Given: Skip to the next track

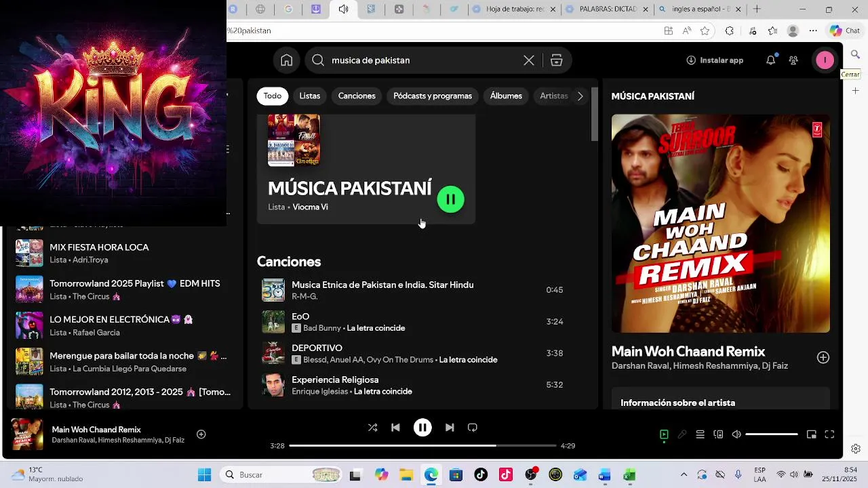Looking at the screenshot, I should click(450, 428).
